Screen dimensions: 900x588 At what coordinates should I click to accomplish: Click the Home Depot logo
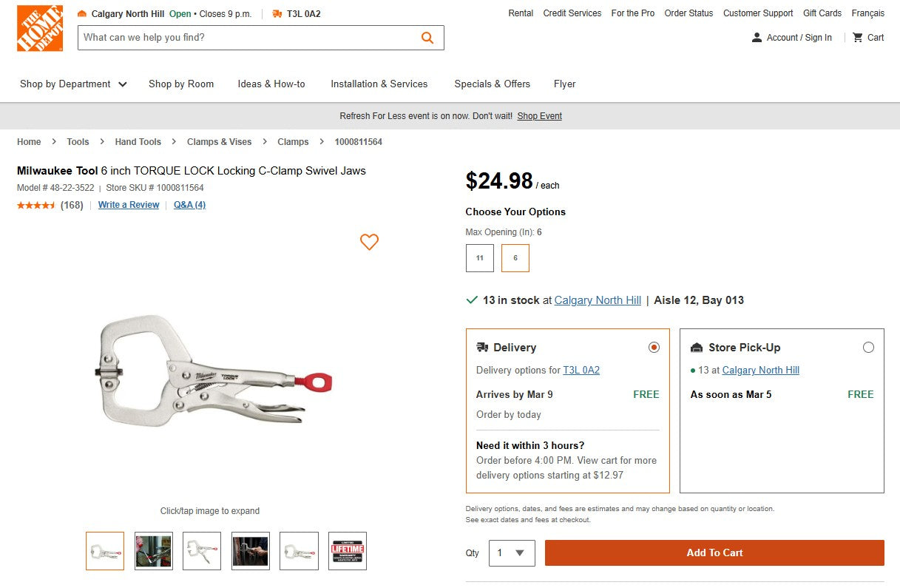[40, 28]
